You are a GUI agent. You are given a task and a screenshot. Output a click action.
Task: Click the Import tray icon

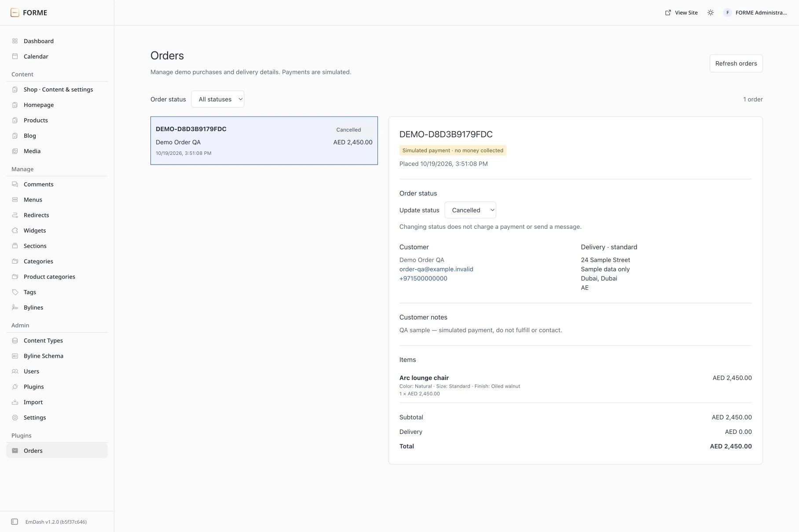[x=15, y=402]
